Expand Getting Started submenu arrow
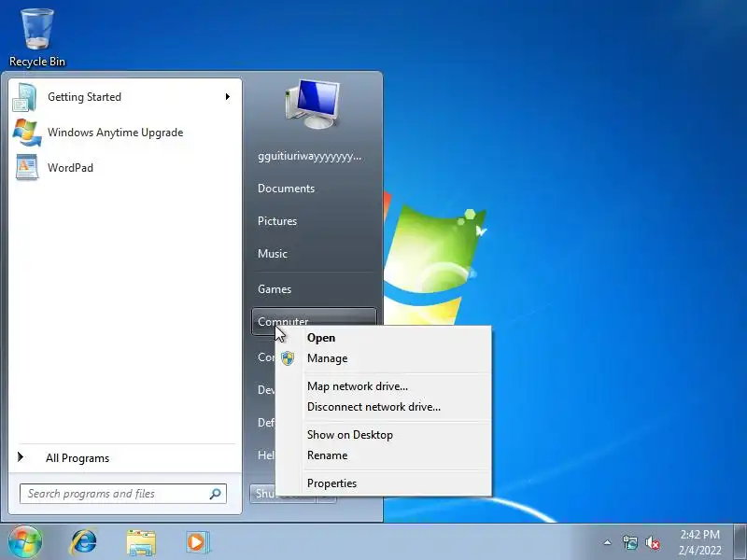Viewport: 747px width, 560px height. click(228, 97)
